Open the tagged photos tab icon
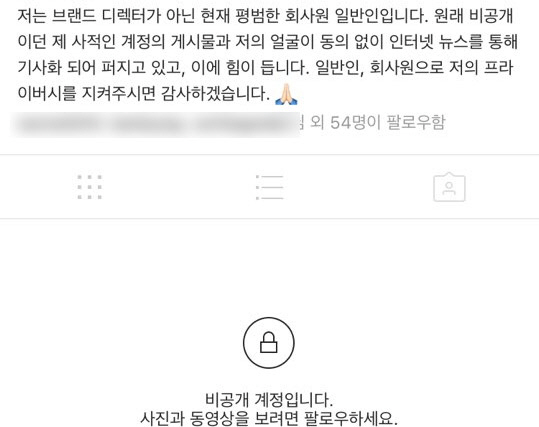The height and width of the screenshot is (427, 539). pyautogui.click(x=449, y=187)
